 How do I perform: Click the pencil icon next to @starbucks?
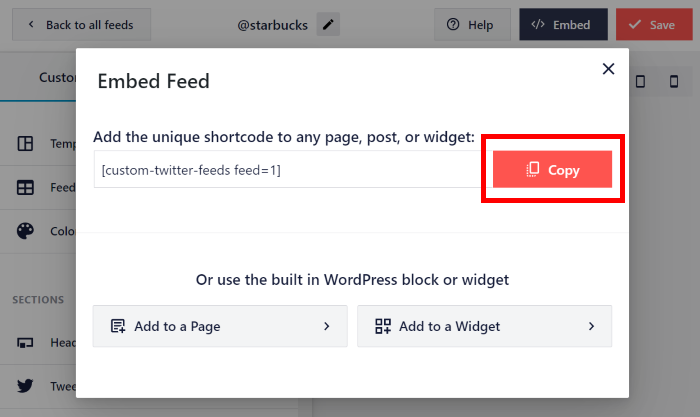pyautogui.click(x=328, y=24)
